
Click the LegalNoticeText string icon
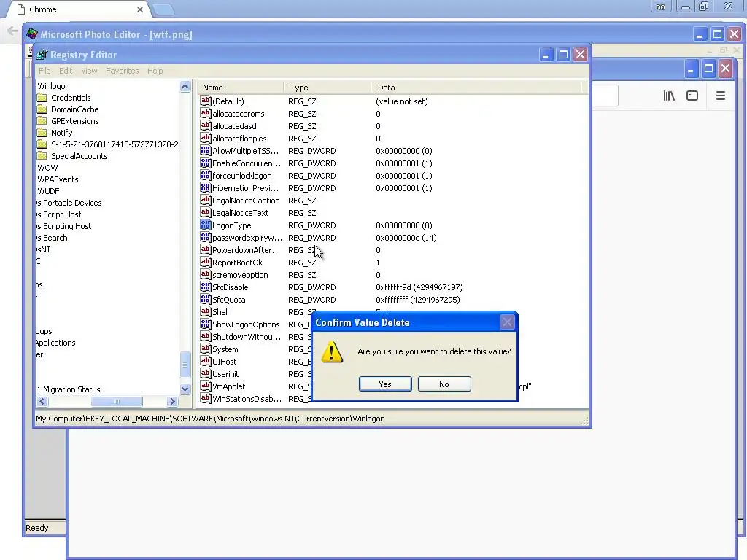tap(205, 212)
